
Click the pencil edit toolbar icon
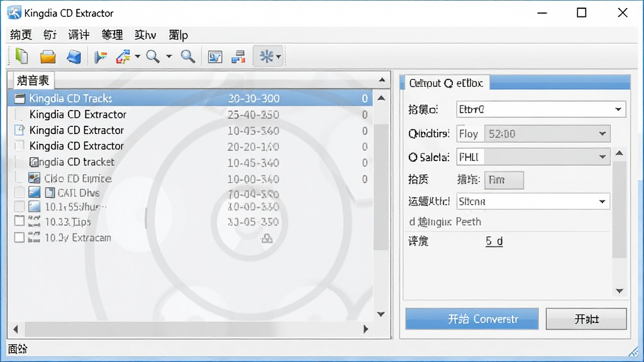coord(123,57)
